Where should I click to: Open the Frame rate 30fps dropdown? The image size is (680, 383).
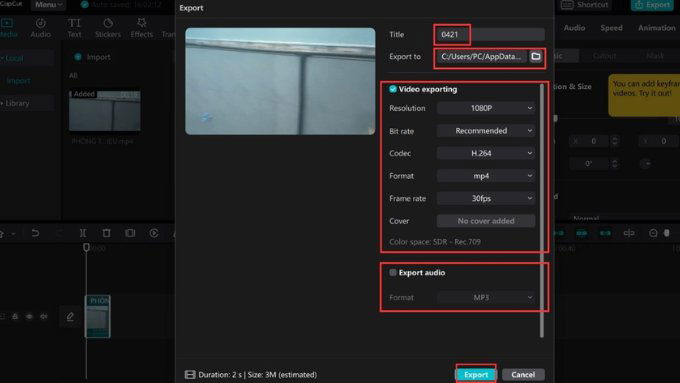[486, 198]
